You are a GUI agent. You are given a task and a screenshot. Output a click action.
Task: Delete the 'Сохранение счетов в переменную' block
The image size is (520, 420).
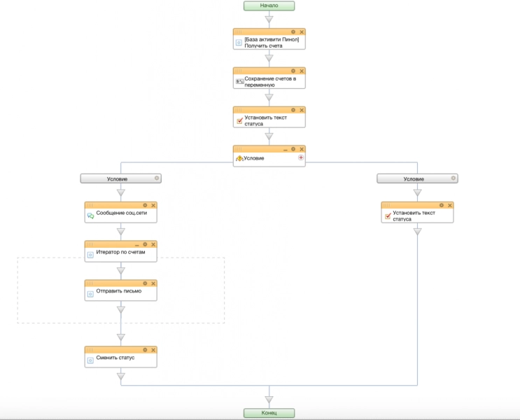[302, 71]
